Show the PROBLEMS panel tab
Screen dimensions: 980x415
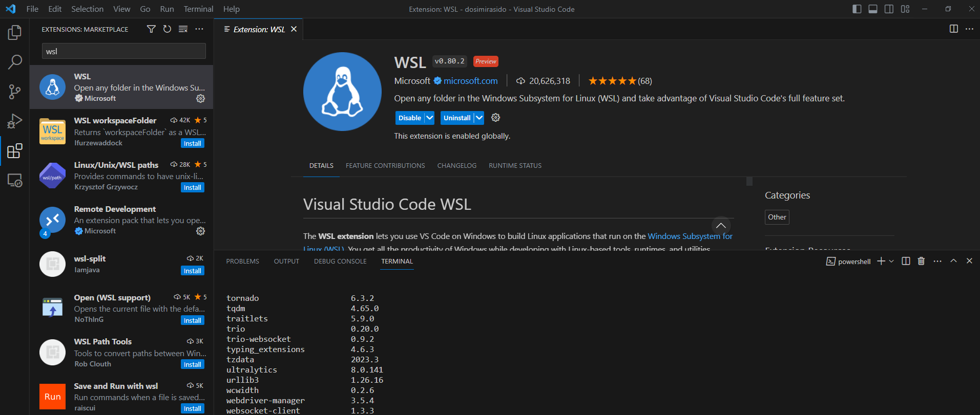(x=243, y=261)
